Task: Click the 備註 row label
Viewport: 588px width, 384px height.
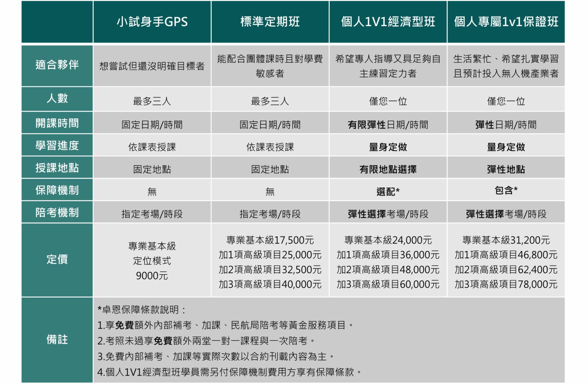Action: pyautogui.click(x=57, y=340)
